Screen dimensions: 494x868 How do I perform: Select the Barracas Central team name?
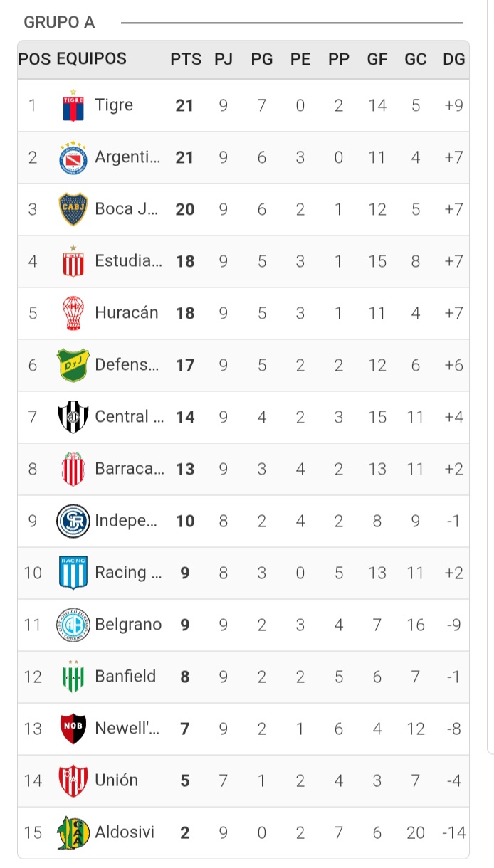129,469
